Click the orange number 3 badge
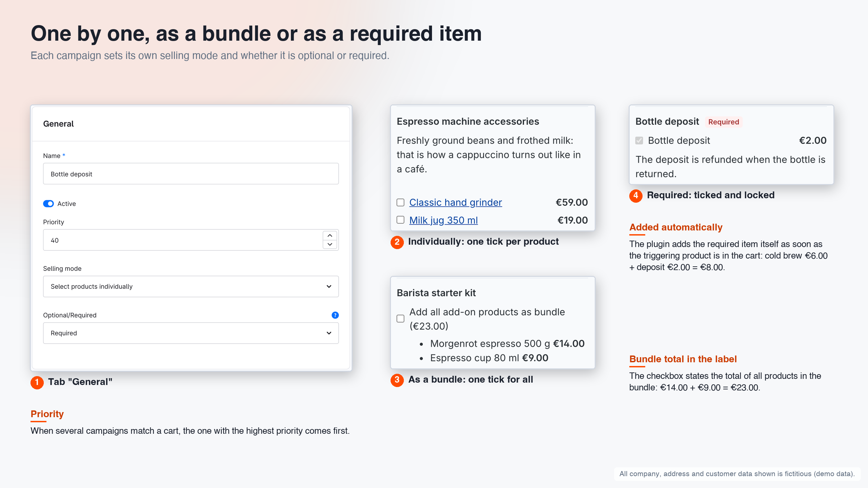This screenshot has height=488, width=868. (397, 380)
